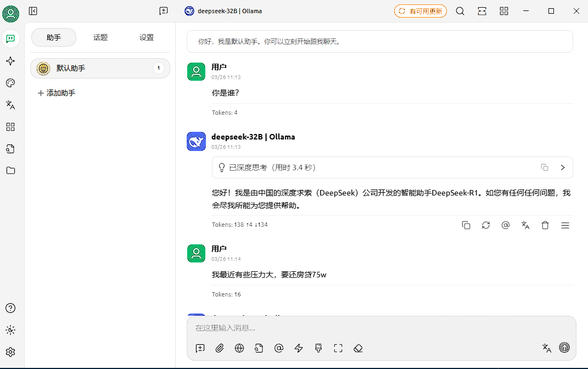Open the knowledge base sidebar icon

pos(10,149)
